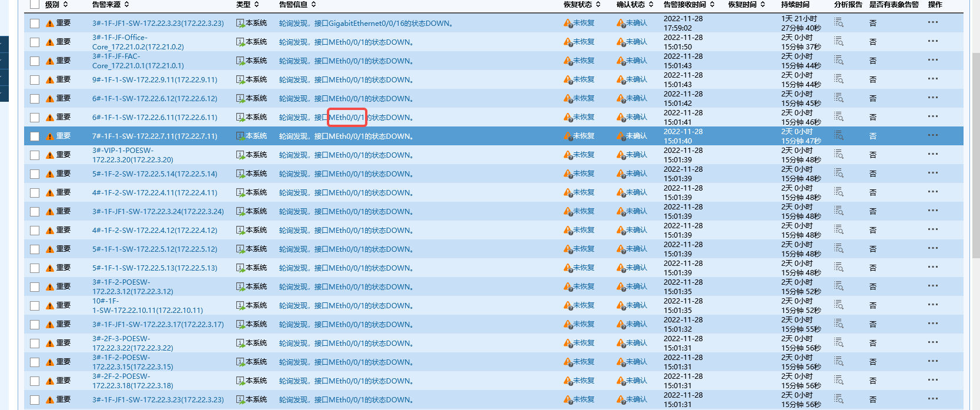This screenshot has width=980, height=410.
Task: Open source link 9#-1F-1-SW-172.22.9.11
Action: 155,79
